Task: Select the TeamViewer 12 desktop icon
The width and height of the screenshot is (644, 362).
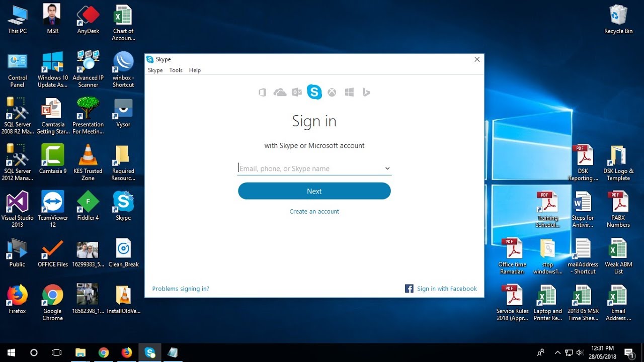Action: point(53,210)
